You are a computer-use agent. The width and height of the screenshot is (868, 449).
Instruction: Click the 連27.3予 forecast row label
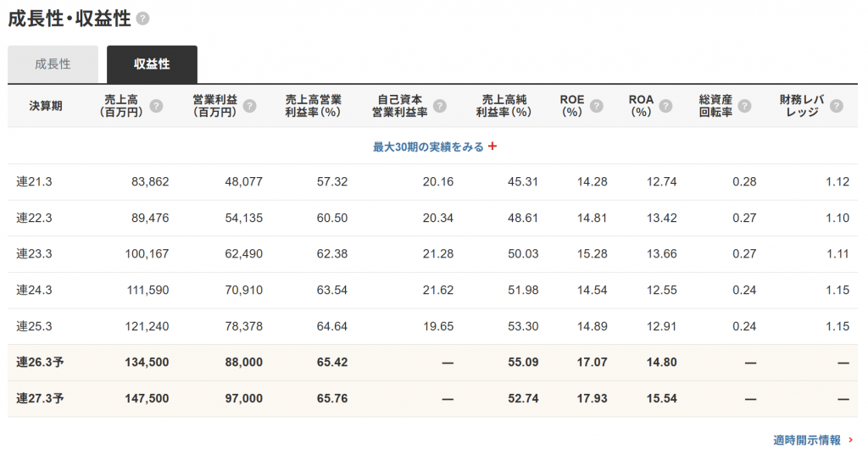(x=39, y=399)
